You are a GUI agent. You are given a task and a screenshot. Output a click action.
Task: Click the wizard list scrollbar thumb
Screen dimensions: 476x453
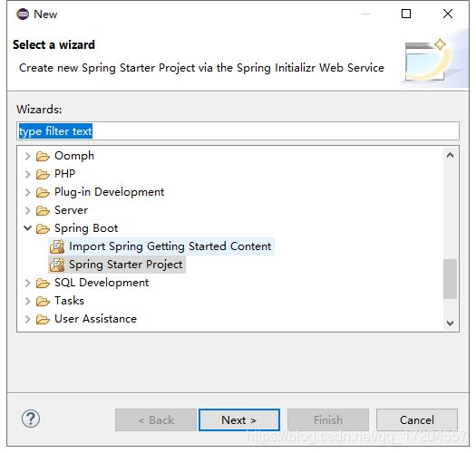click(451, 279)
